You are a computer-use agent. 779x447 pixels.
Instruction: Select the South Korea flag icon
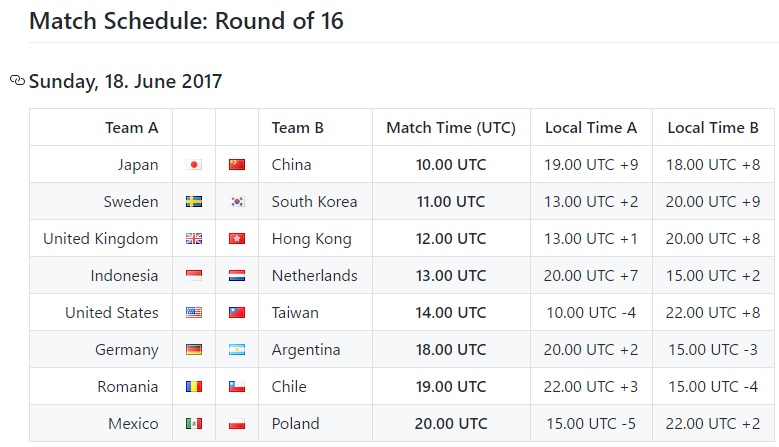[237, 202]
